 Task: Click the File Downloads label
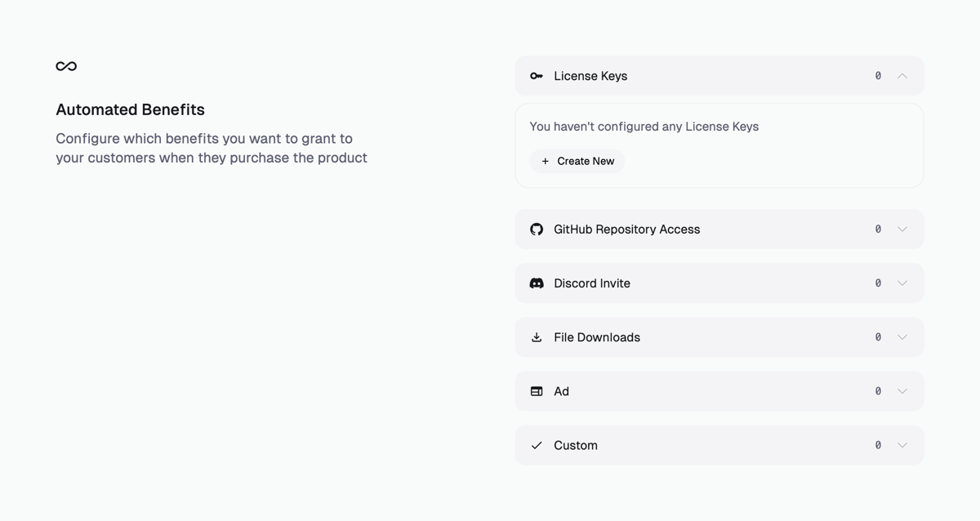click(x=597, y=337)
